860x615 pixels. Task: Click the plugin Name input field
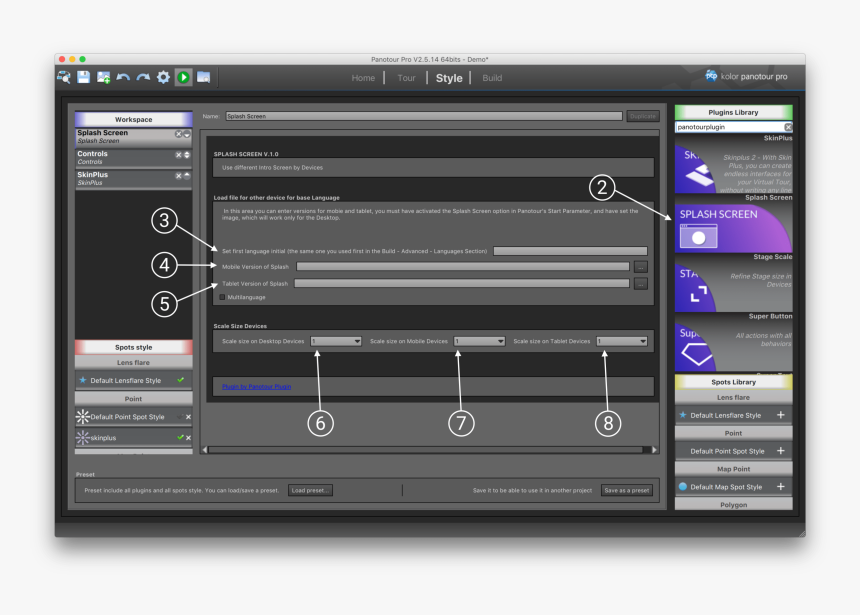tap(424, 116)
